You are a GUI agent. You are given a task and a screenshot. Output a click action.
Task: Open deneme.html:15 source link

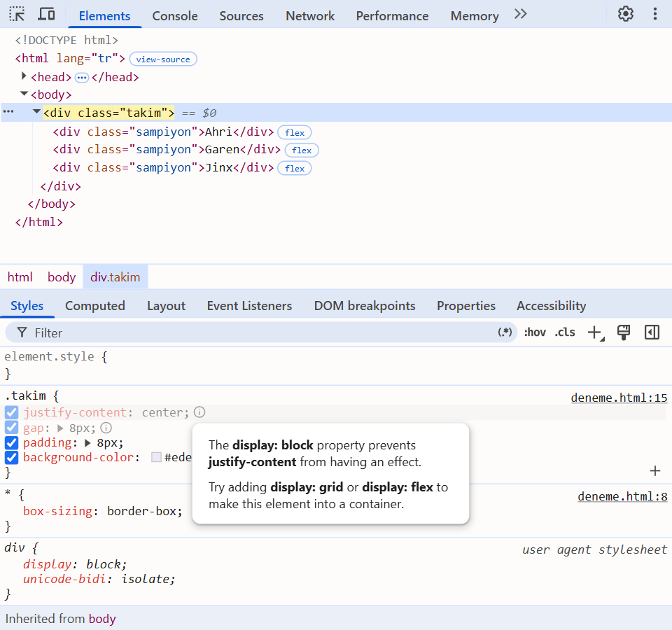[619, 398]
